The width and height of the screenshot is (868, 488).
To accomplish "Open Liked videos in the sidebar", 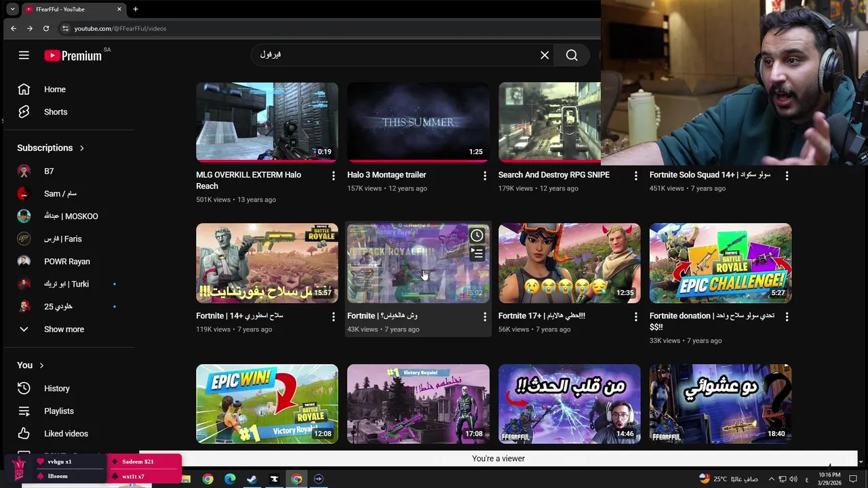I will point(68,434).
